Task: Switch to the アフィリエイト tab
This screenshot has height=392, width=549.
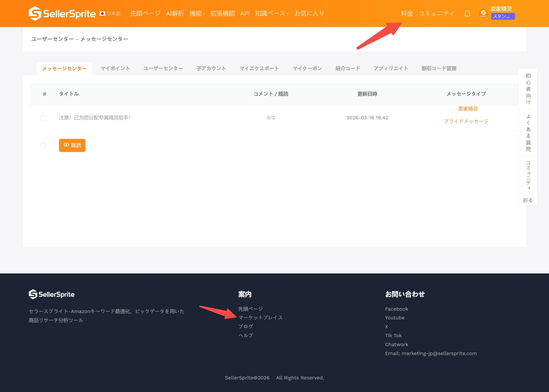Action: click(x=391, y=68)
